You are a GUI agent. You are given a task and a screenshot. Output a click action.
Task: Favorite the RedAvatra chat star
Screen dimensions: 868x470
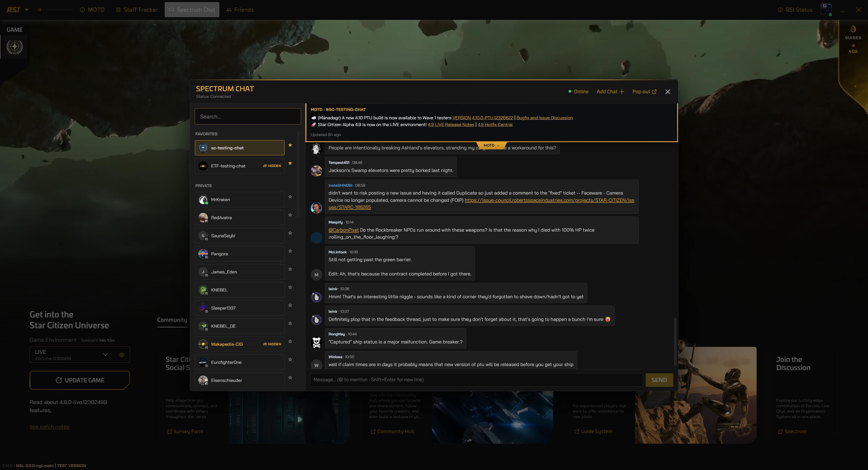(290, 215)
